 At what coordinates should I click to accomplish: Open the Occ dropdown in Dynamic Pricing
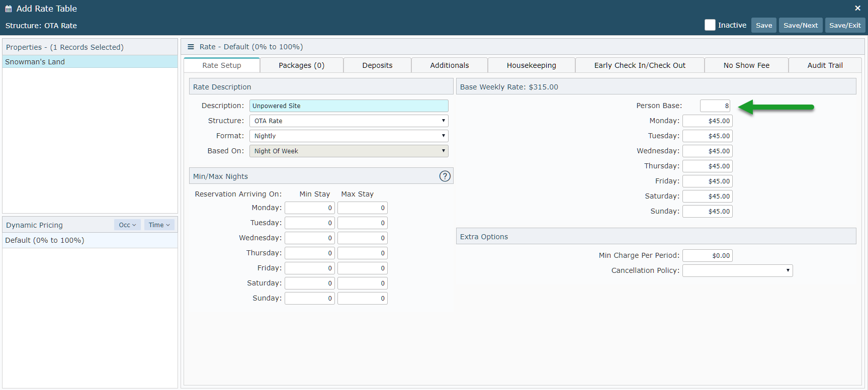[127, 225]
